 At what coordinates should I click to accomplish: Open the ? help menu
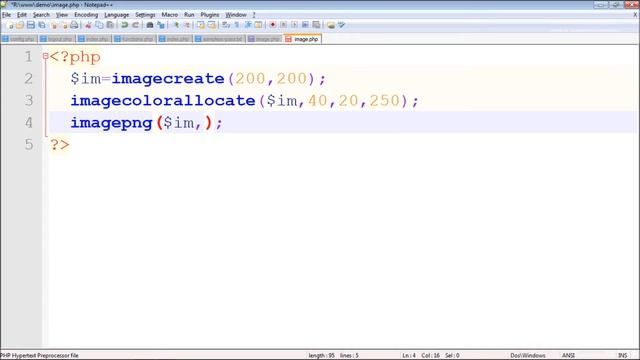[254, 15]
